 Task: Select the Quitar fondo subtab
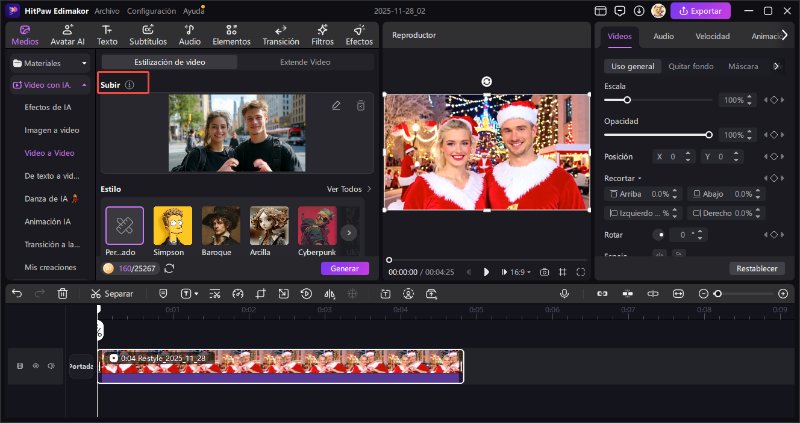point(691,66)
